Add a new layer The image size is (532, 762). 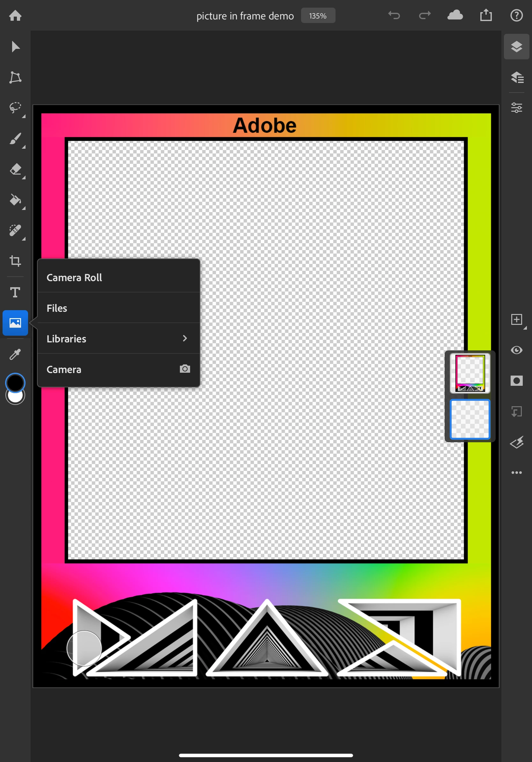(x=516, y=319)
